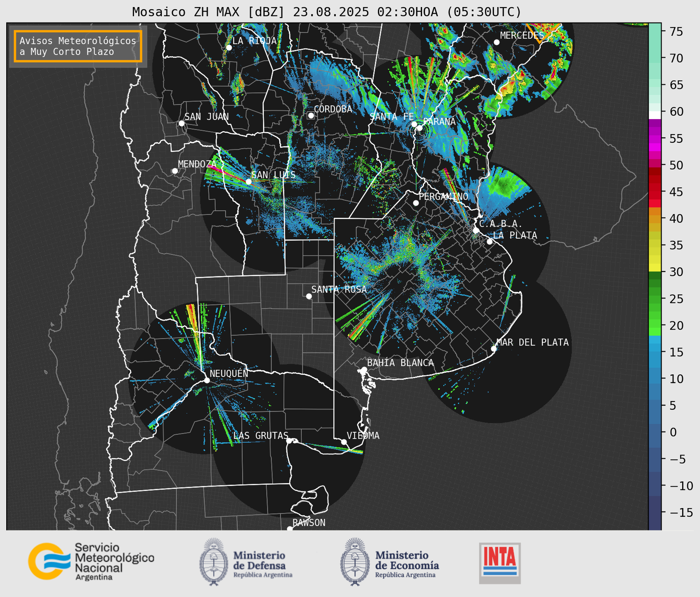
Task: Click the white 60 dBZ color band
Action: point(655,115)
